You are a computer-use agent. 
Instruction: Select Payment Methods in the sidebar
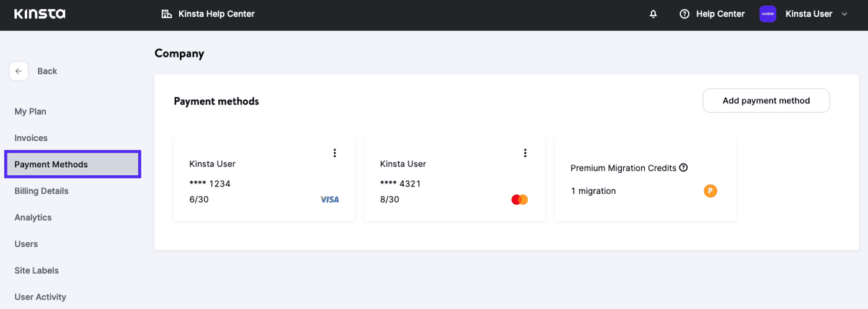pos(73,164)
